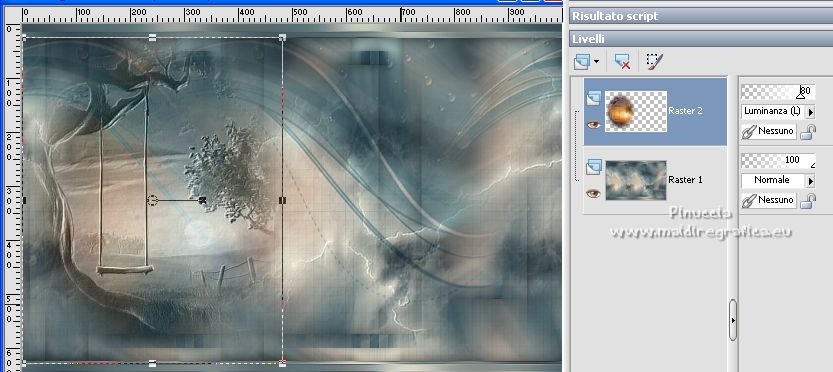The width and height of the screenshot is (833, 372).
Task: Click the Raster 2 link set button
Action: pyautogui.click(x=769, y=131)
